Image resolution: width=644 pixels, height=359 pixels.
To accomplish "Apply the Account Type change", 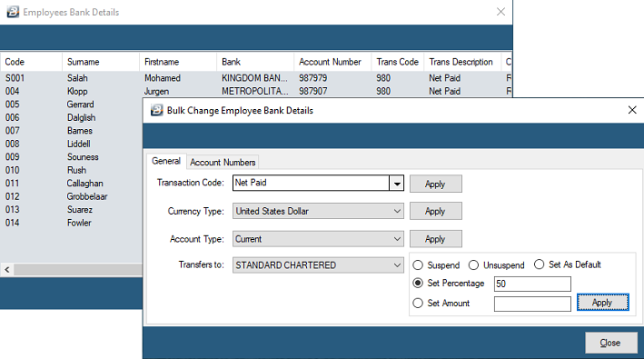I will click(435, 239).
